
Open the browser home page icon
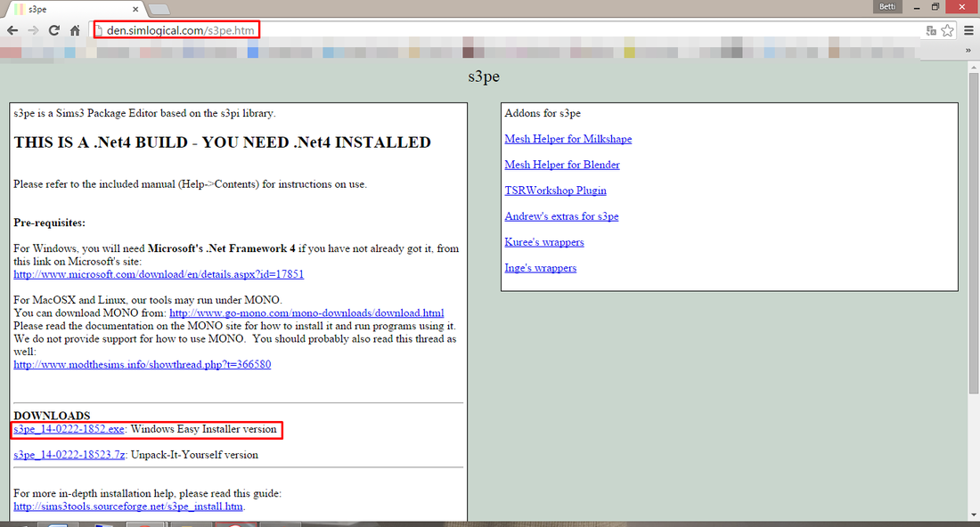click(x=75, y=30)
